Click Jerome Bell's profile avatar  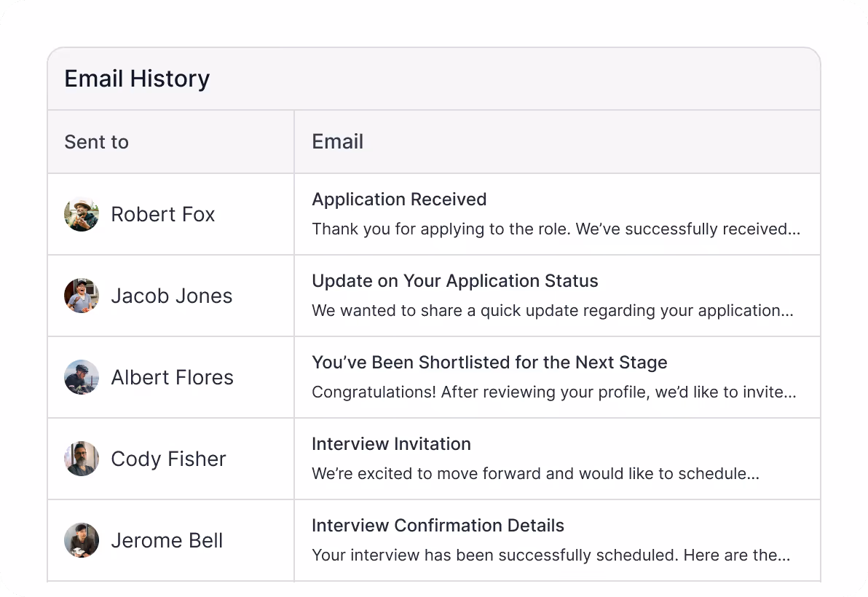tap(82, 540)
